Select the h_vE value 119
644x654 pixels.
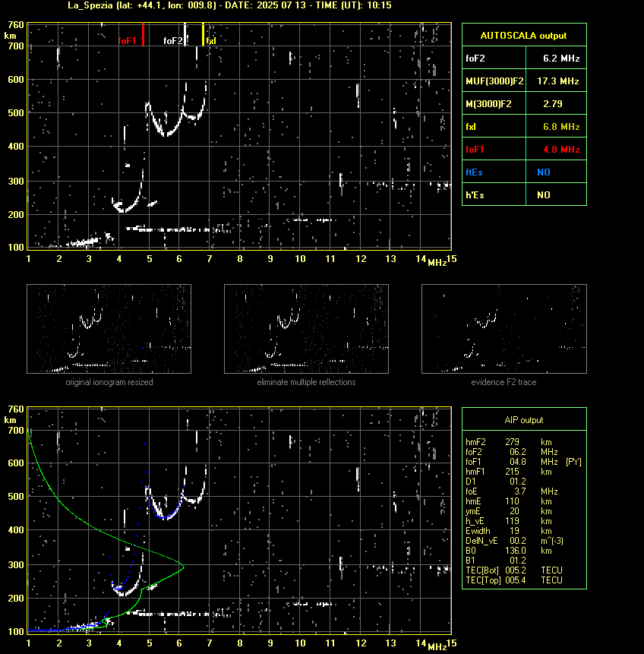coord(512,521)
